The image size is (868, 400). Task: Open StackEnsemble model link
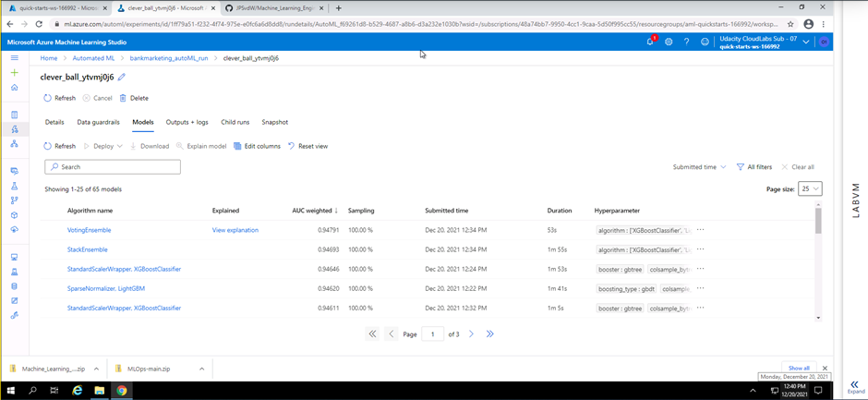88,249
